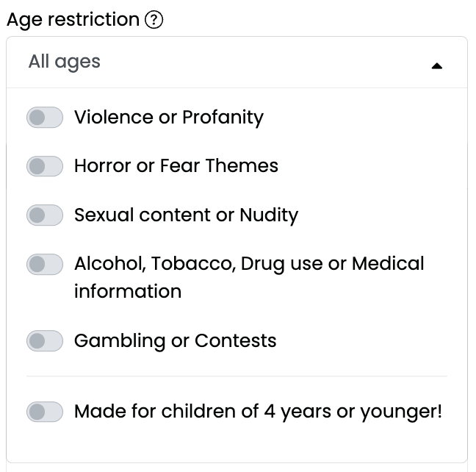
Task: Click the Alcohol, Tobacco, Drug use label text
Action: (249, 277)
